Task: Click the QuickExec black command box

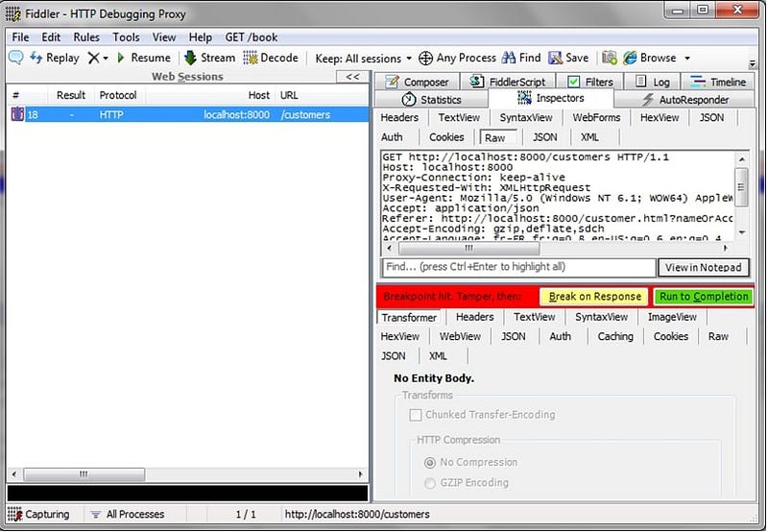Action: coord(187,493)
